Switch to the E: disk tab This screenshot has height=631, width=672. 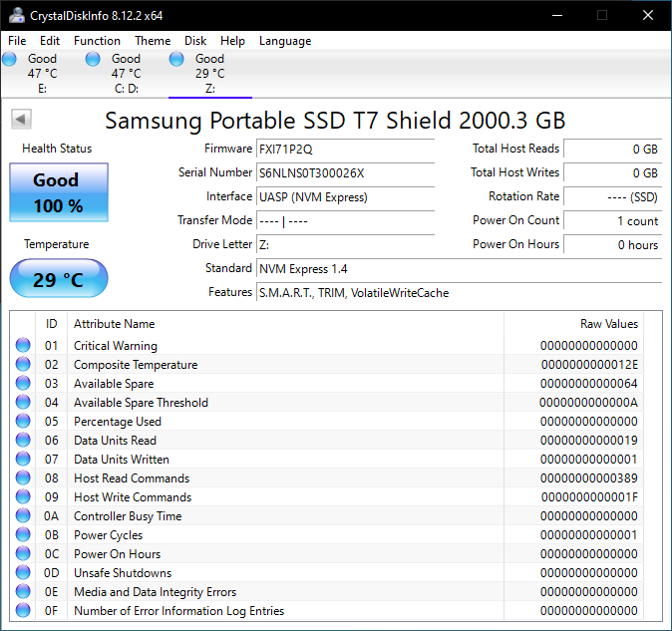42,73
